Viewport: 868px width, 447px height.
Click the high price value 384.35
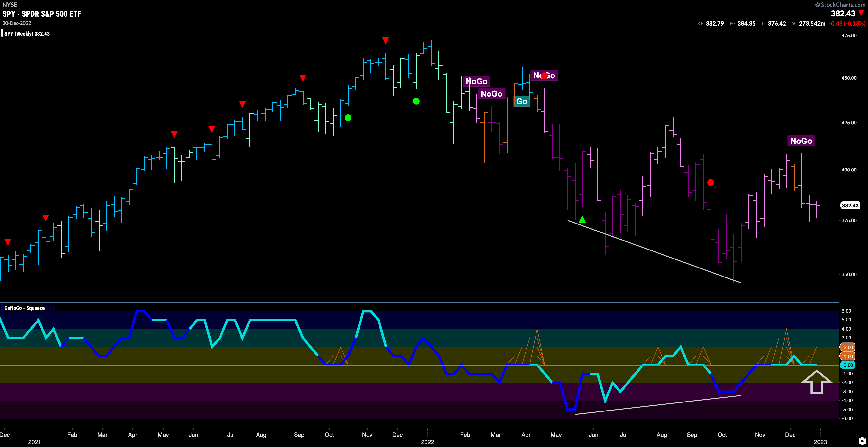746,24
